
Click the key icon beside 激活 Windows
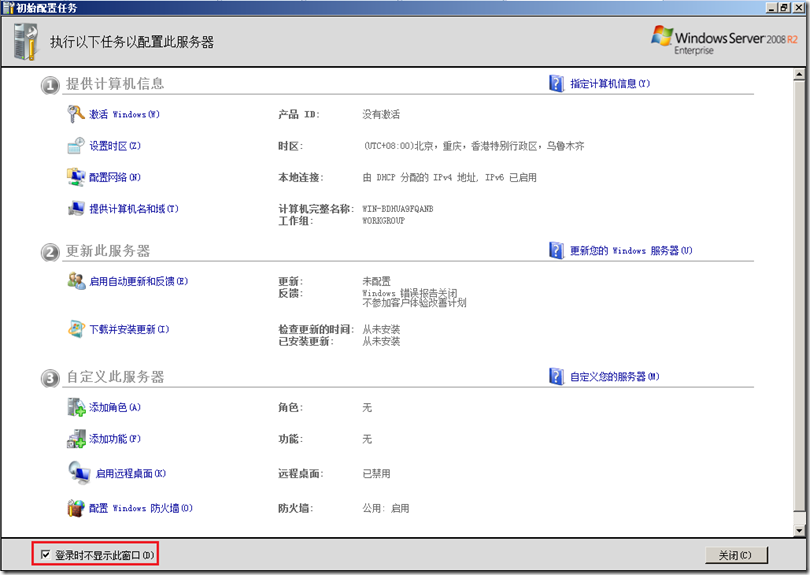click(76, 114)
